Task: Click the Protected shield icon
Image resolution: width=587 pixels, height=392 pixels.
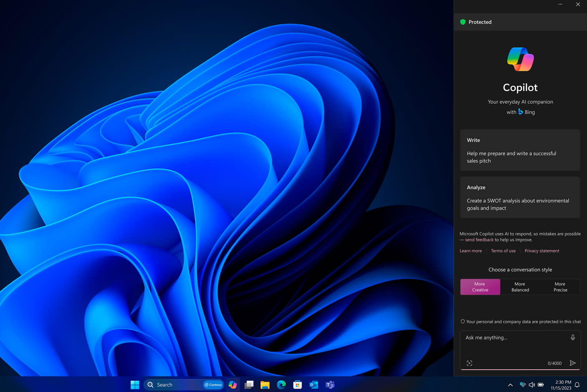Action: [463, 22]
